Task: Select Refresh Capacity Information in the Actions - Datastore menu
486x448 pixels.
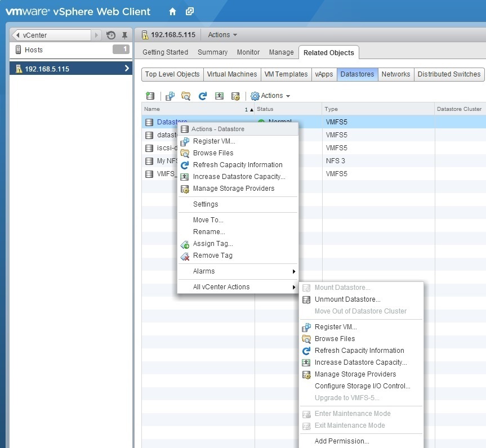Action: click(238, 165)
